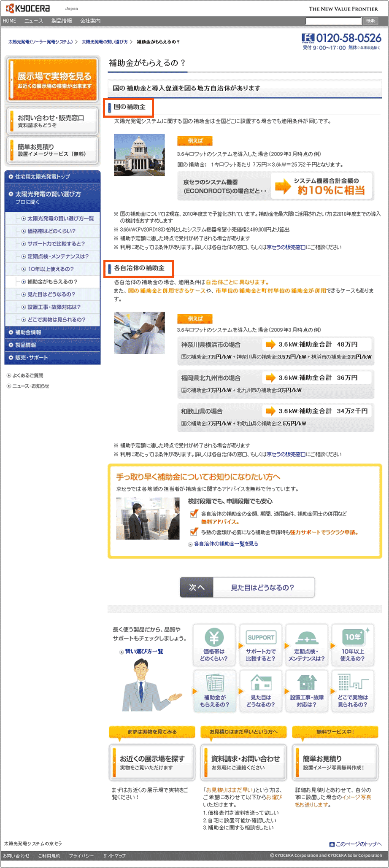Viewport: 389px width, 868px height.
Task: Click the Kyocera logo in header
Action: click(28, 8)
